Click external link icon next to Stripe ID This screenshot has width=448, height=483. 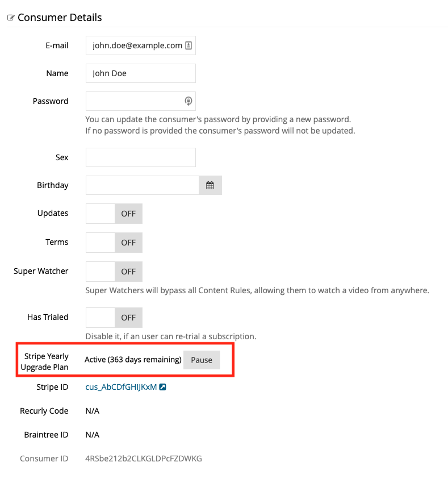pos(162,387)
